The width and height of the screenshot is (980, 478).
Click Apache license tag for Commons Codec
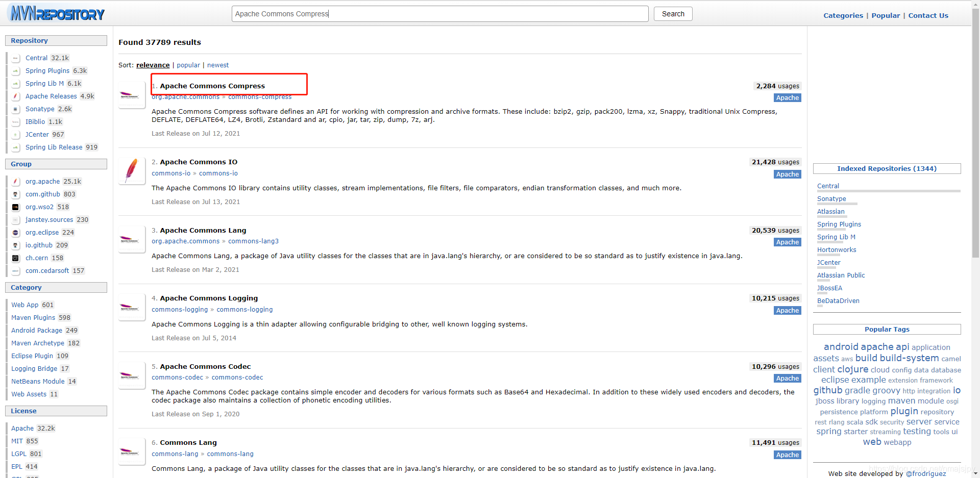788,379
